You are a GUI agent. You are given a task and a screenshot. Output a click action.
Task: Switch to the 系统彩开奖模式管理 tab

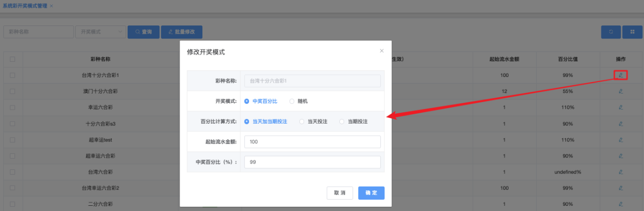click(25, 6)
